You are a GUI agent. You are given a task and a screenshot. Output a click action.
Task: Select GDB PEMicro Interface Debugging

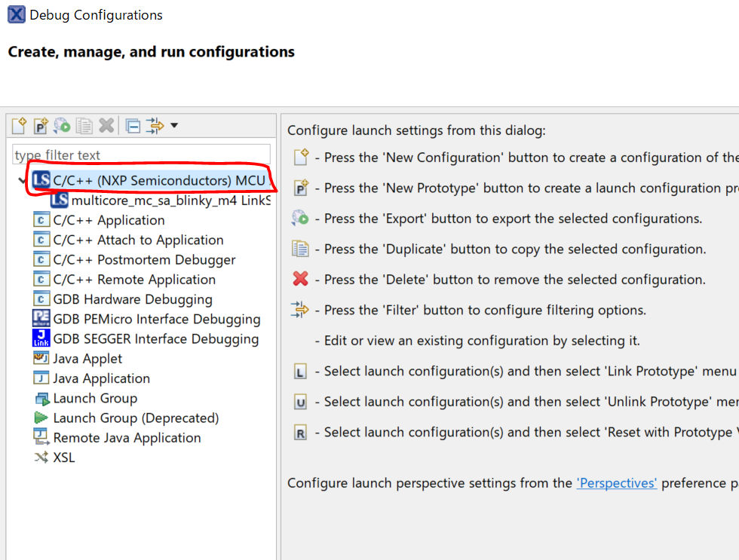click(157, 319)
